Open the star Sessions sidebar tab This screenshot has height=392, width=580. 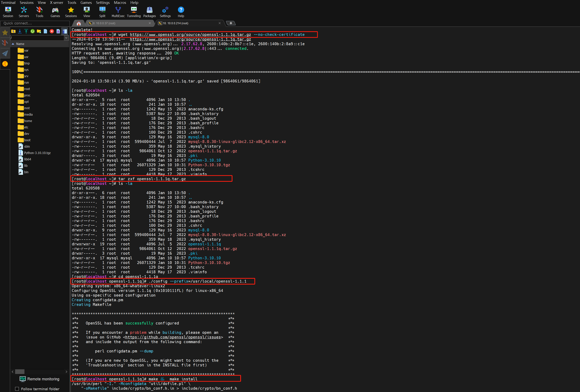coord(5,33)
